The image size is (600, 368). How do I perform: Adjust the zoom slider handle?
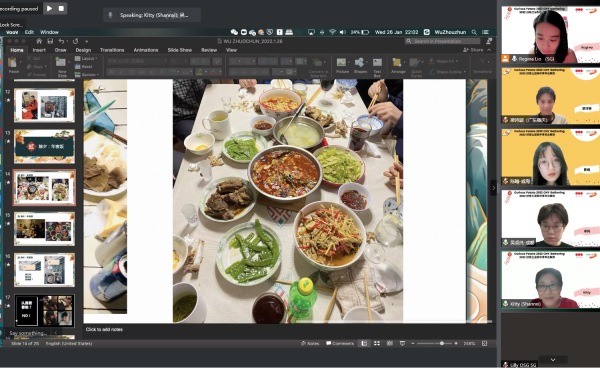(x=442, y=344)
